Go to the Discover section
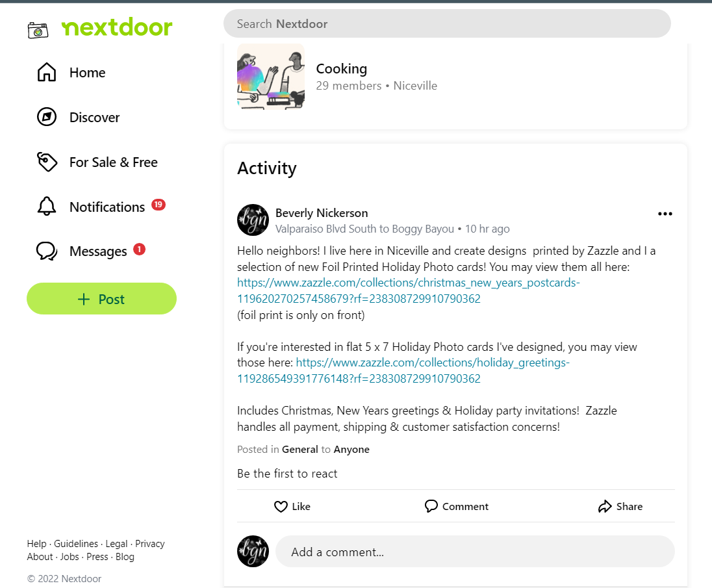The width and height of the screenshot is (712, 588). pyautogui.click(x=94, y=118)
